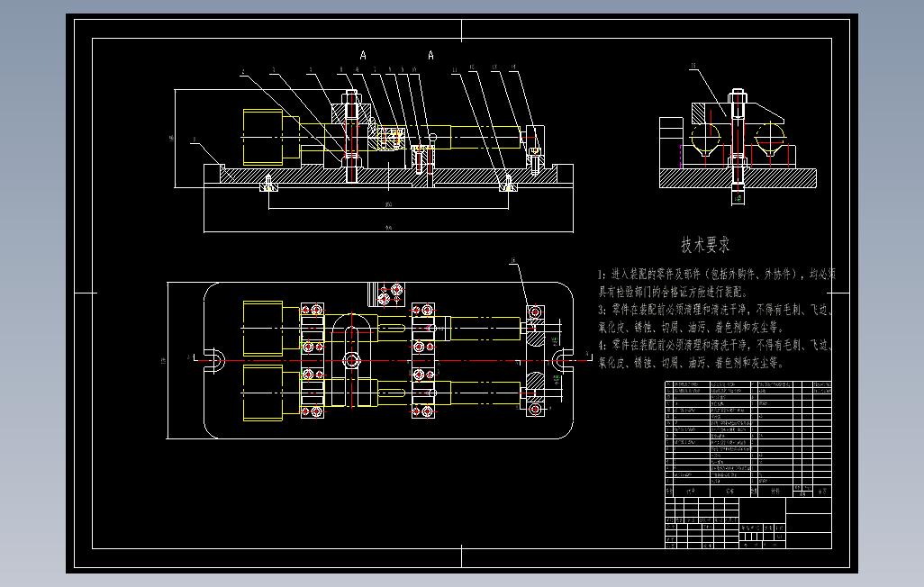Click the right "A" section label

(x=430, y=55)
